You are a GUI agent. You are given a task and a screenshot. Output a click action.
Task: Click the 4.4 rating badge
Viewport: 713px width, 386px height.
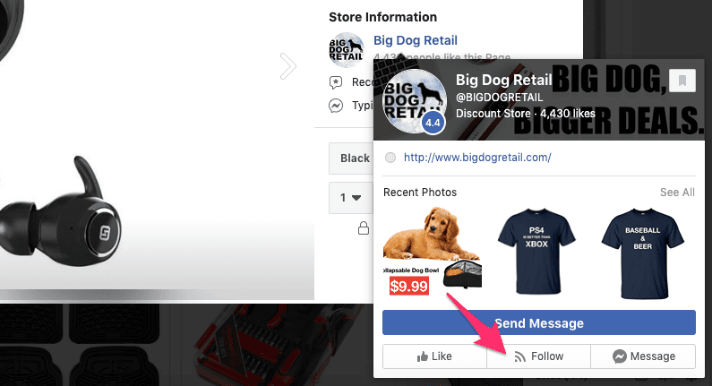click(432, 123)
